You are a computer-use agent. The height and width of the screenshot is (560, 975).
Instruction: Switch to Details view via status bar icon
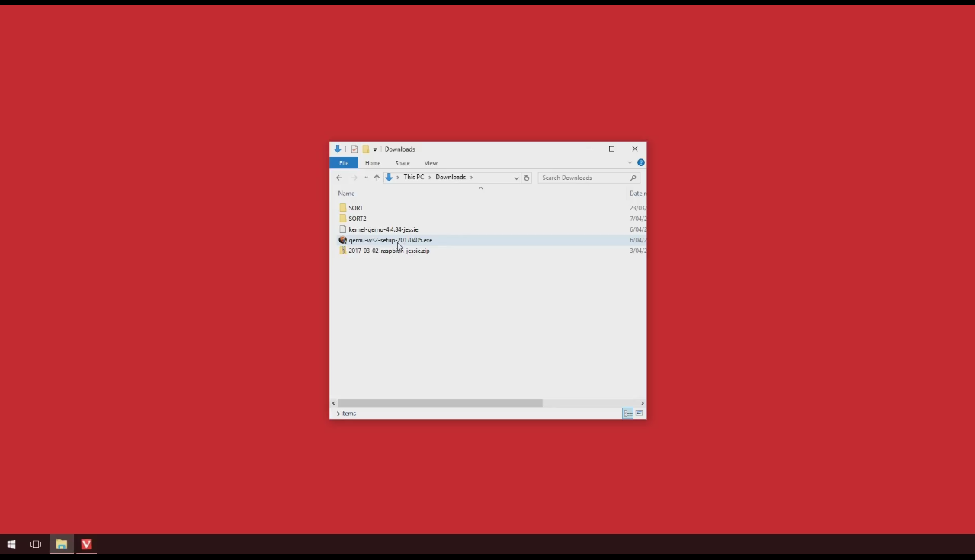pyautogui.click(x=628, y=413)
